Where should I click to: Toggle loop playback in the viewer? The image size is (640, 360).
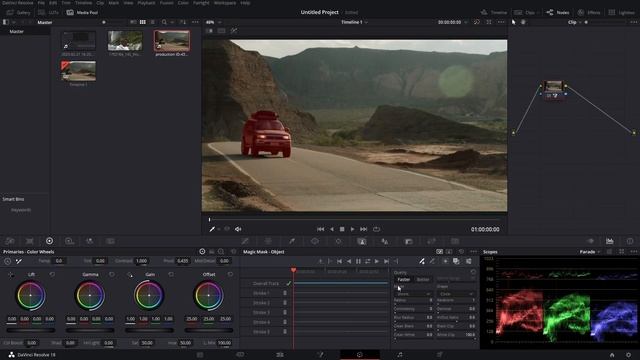376,229
